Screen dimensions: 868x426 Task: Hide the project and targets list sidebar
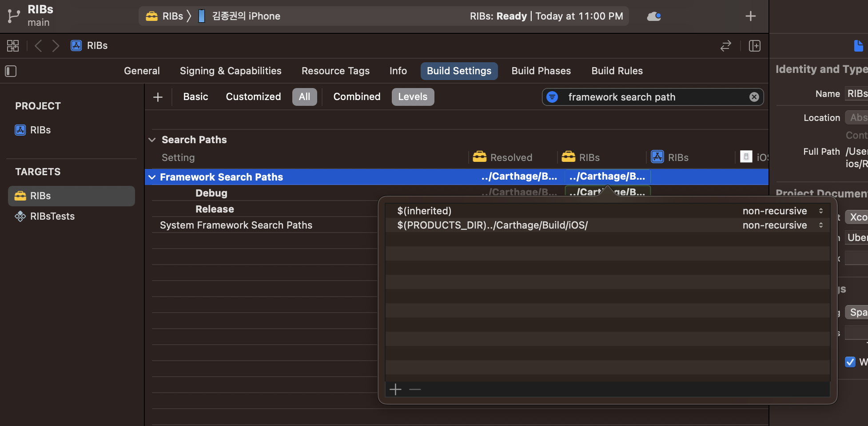coord(11,71)
